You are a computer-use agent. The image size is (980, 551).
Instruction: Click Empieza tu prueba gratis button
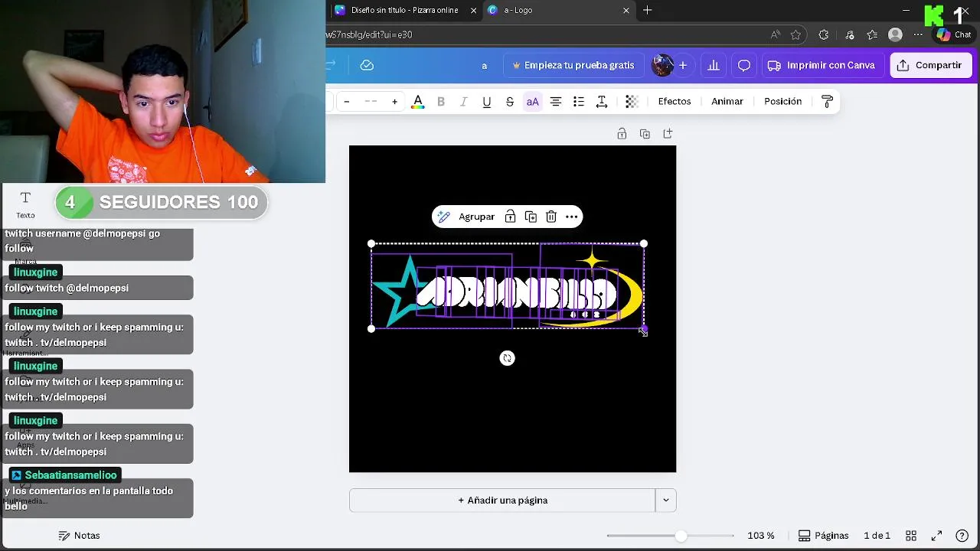coord(573,65)
